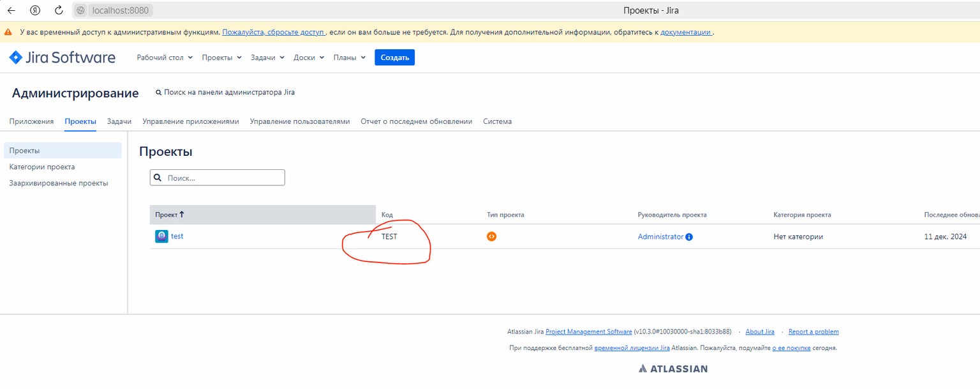Screen dimensions: 980x389
Task: Expand the Проекты dropdown in top navigation
Action: [x=221, y=57]
